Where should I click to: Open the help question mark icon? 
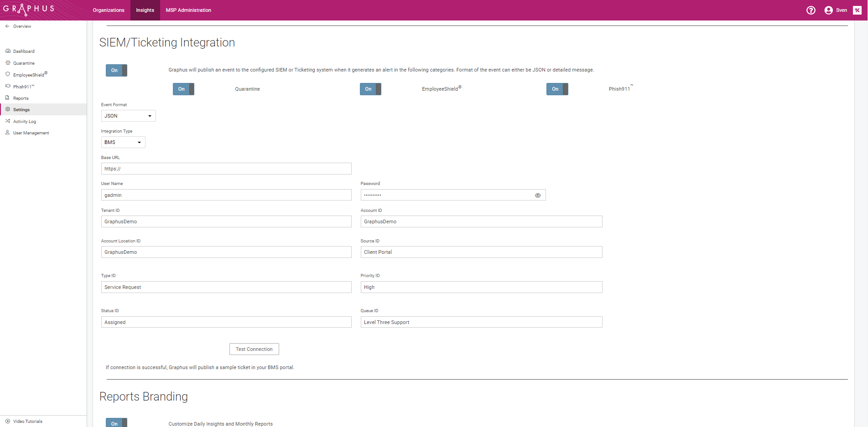click(811, 10)
